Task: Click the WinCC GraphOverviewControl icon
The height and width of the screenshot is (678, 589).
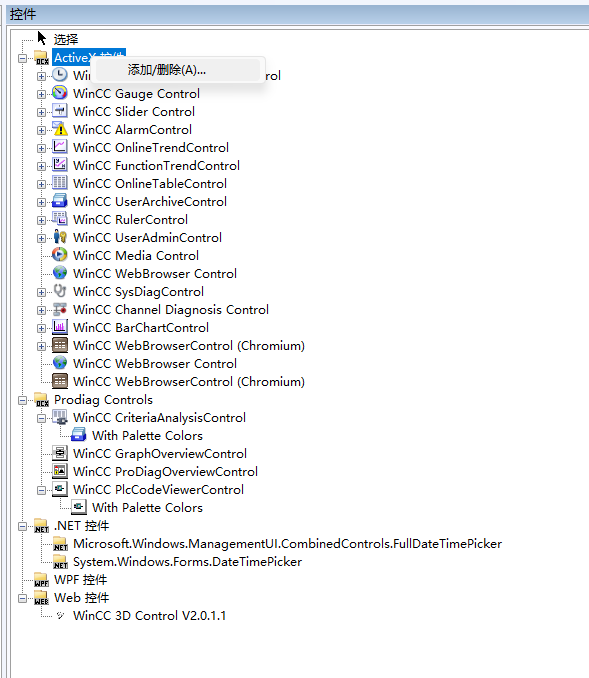Action: (60, 453)
